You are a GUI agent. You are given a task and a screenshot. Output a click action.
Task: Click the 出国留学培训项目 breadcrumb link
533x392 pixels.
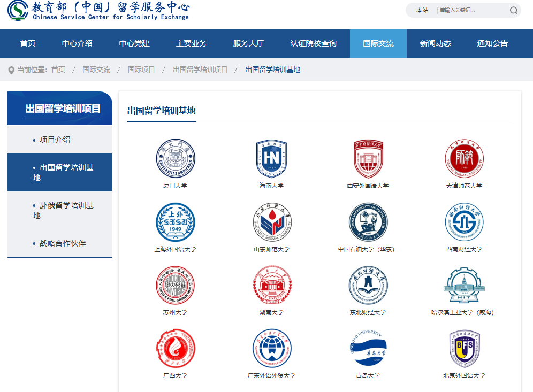200,70
